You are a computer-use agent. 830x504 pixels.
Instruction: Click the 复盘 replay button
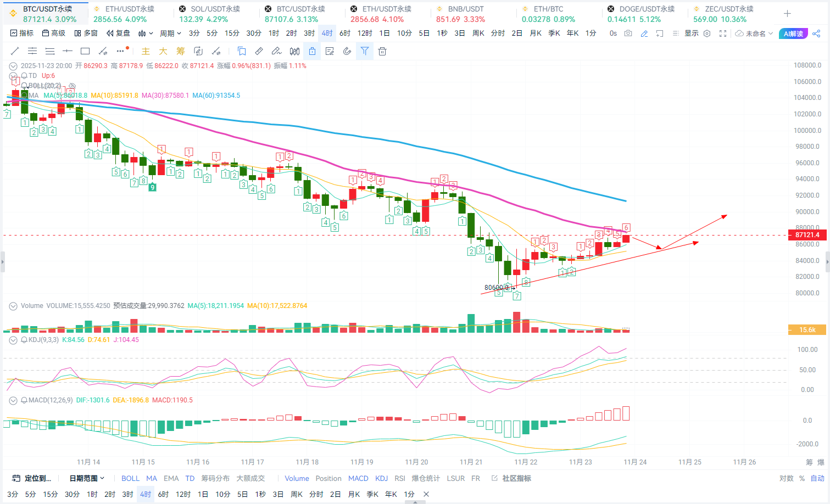pos(119,33)
